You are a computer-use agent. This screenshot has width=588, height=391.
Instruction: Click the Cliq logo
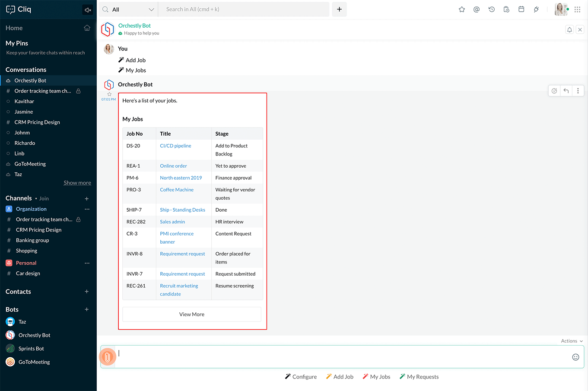click(x=19, y=10)
